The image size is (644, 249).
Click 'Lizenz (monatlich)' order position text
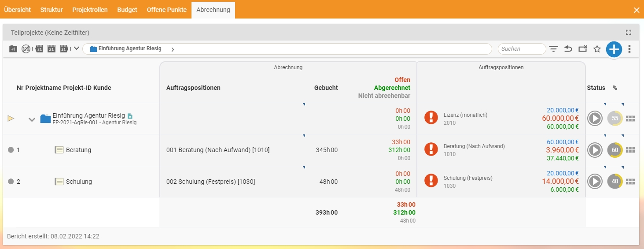coord(465,115)
